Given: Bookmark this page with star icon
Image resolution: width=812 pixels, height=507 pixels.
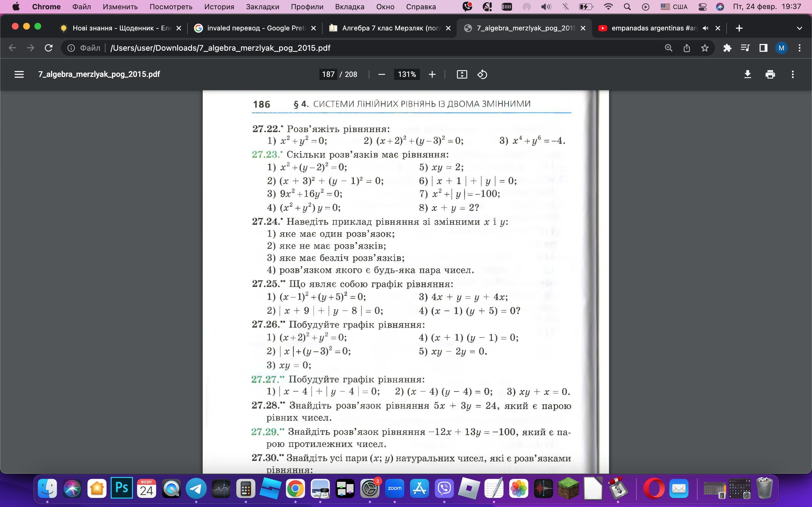Looking at the screenshot, I should (x=705, y=48).
